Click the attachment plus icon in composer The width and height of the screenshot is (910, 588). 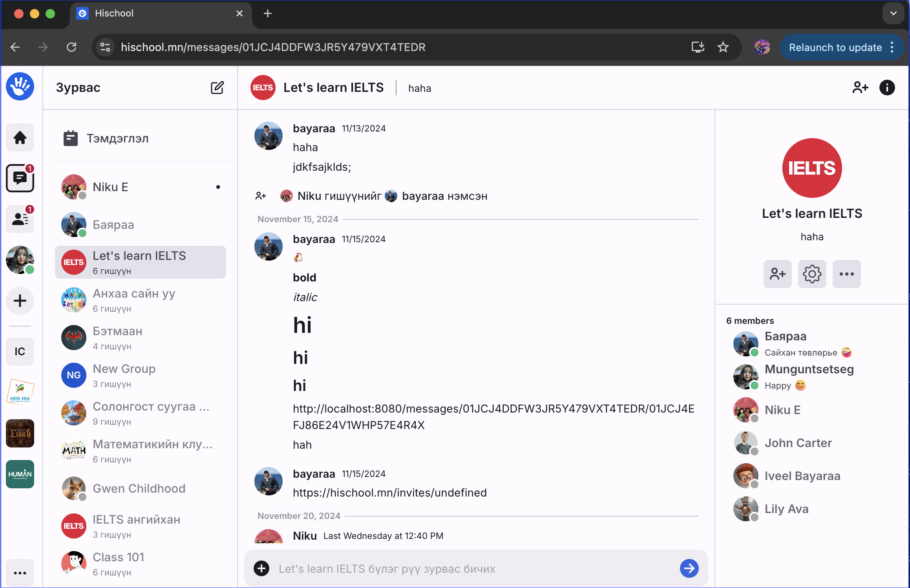(261, 568)
